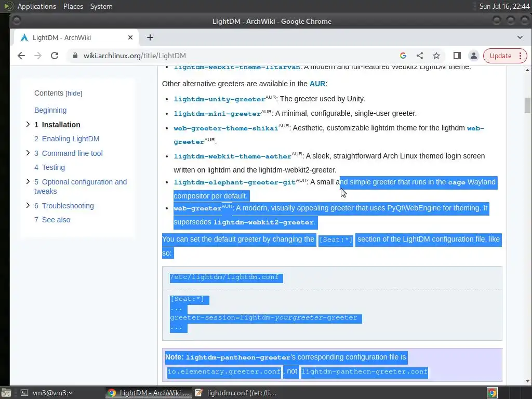Screen dimensions: 532x399
Task: Go to 4 Testing section
Action: pyautogui.click(x=49, y=167)
